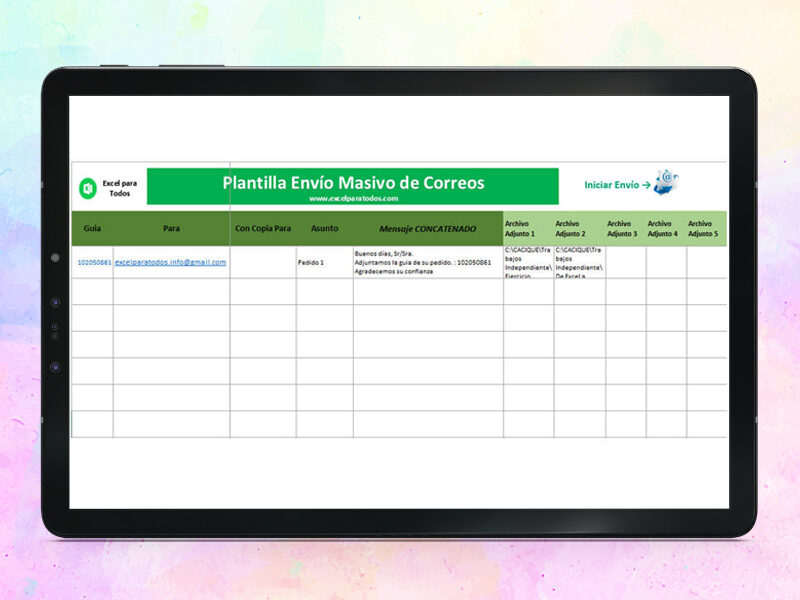
Task: Select the Para column header
Action: (x=171, y=228)
